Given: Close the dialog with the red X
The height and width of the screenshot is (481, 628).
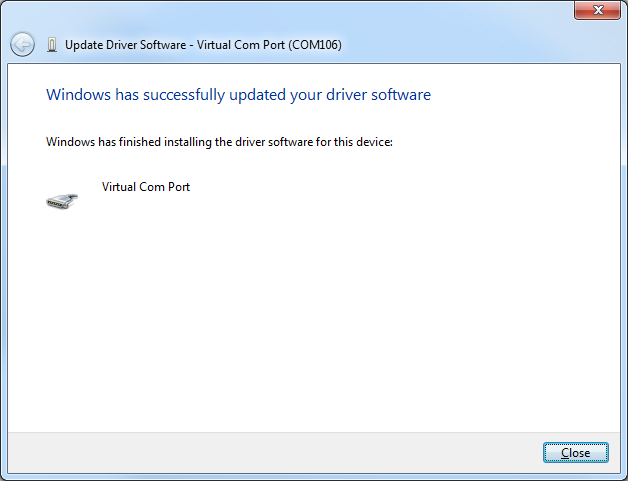Looking at the screenshot, I should pyautogui.click(x=598, y=10).
